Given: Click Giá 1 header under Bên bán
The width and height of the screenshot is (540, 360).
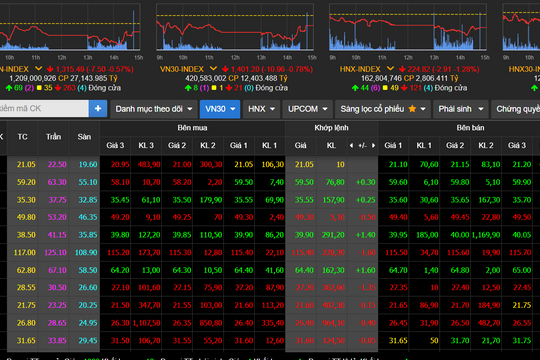Looking at the screenshot, I should tap(393, 145).
